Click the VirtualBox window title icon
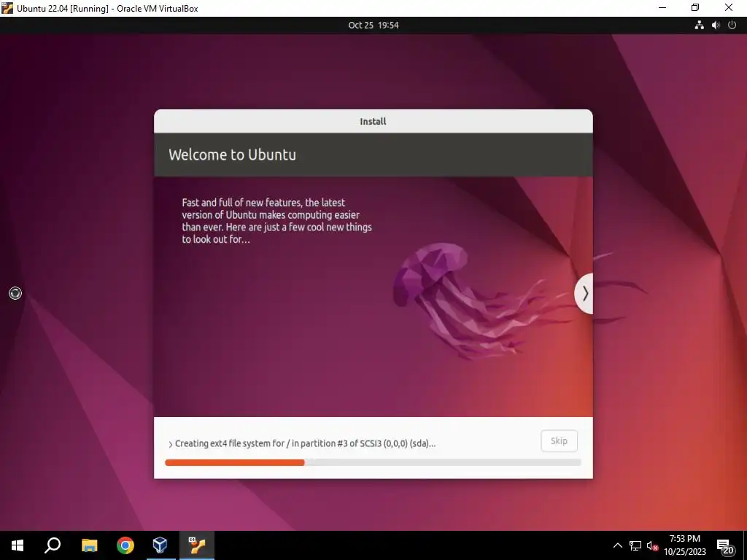 pyautogui.click(x=7, y=8)
